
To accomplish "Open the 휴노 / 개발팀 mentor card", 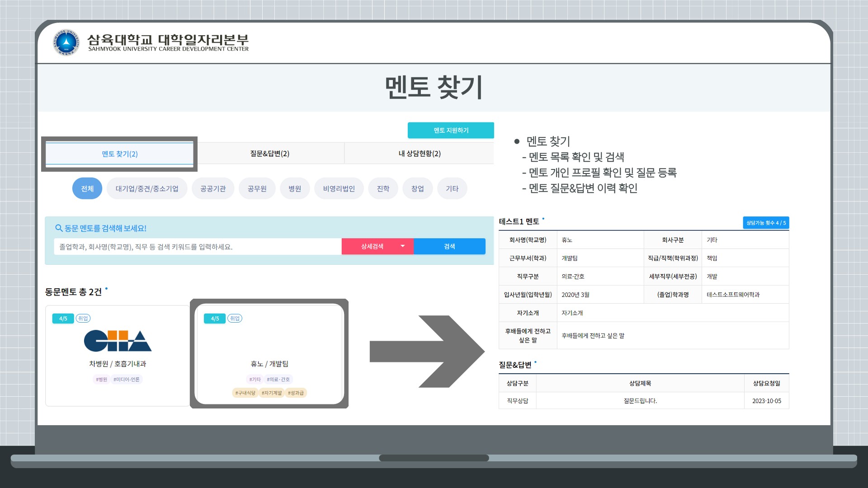I will point(269,357).
